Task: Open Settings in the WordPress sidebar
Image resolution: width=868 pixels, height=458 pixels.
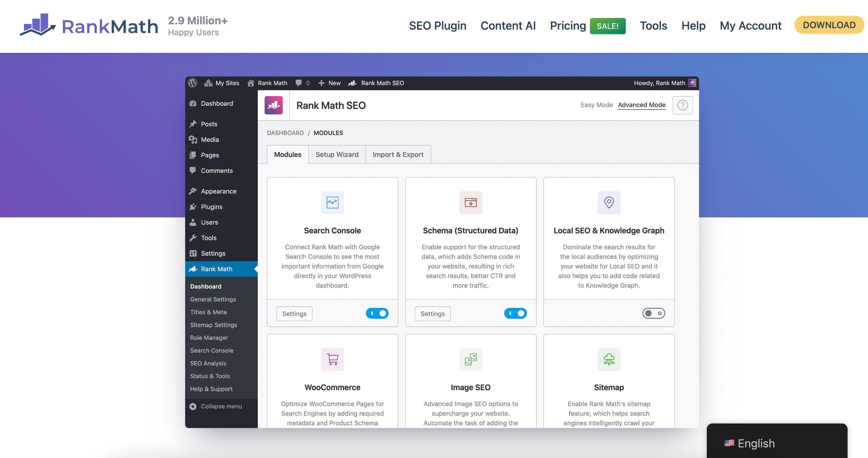Action: 221,253
